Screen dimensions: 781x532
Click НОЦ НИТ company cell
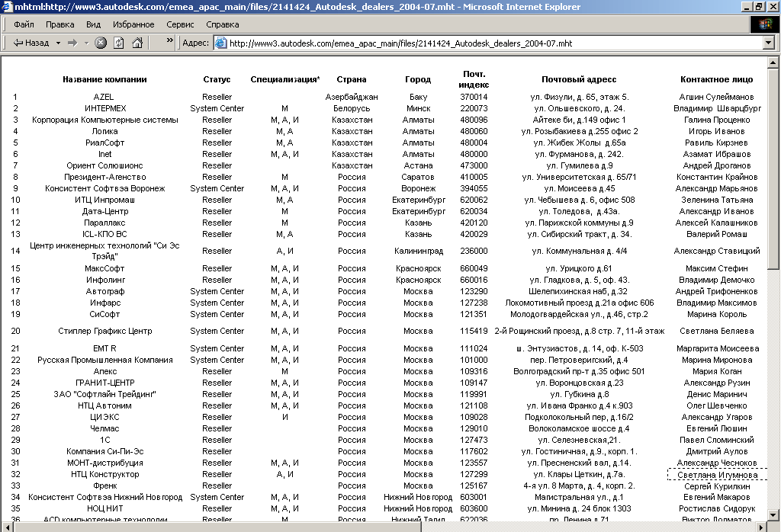click(x=105, y=508)
